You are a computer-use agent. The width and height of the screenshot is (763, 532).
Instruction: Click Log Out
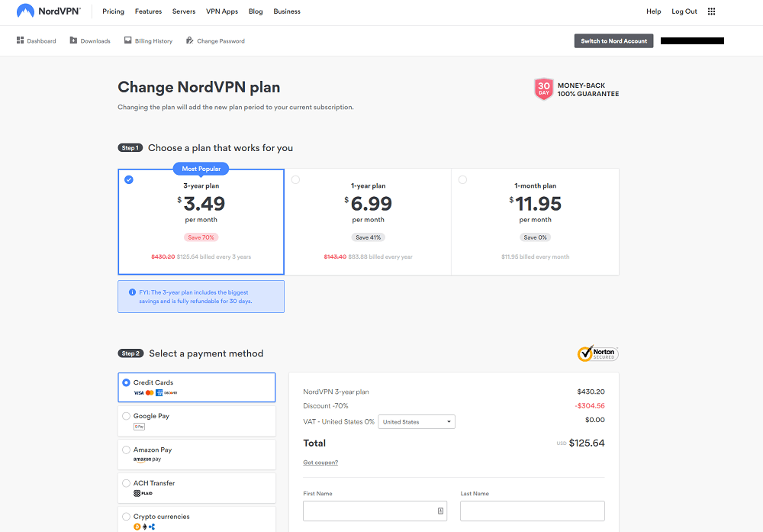click(x=684, y=11)
